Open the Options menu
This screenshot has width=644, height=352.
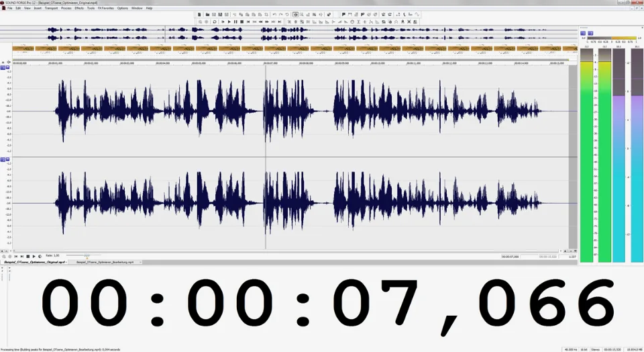point(122,8)
